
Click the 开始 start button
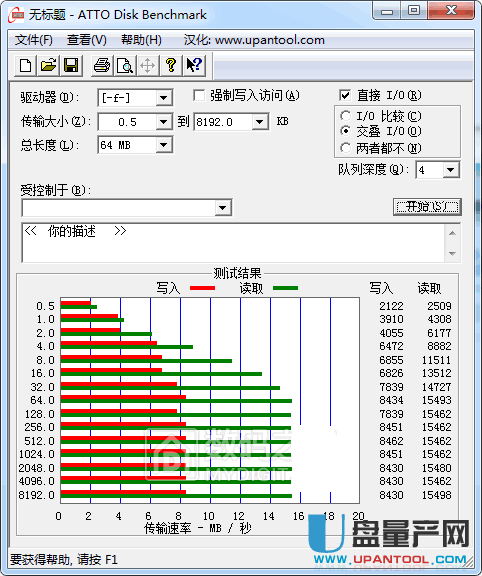[x=427, y=207]
